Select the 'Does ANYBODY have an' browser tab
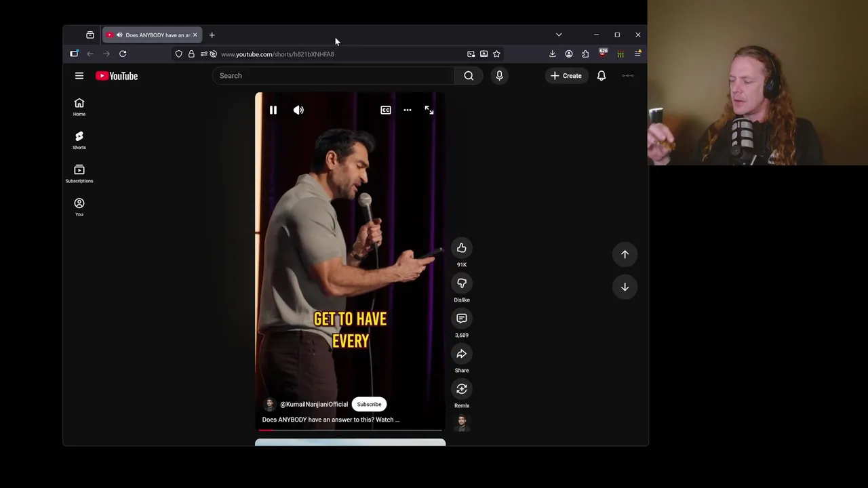Screen dimensions: 868x488 coord(152,35)
